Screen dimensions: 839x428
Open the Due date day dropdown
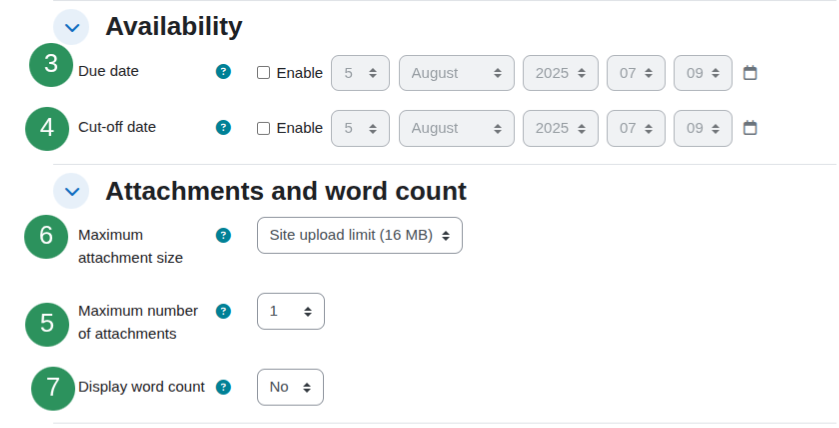[360, 73]
